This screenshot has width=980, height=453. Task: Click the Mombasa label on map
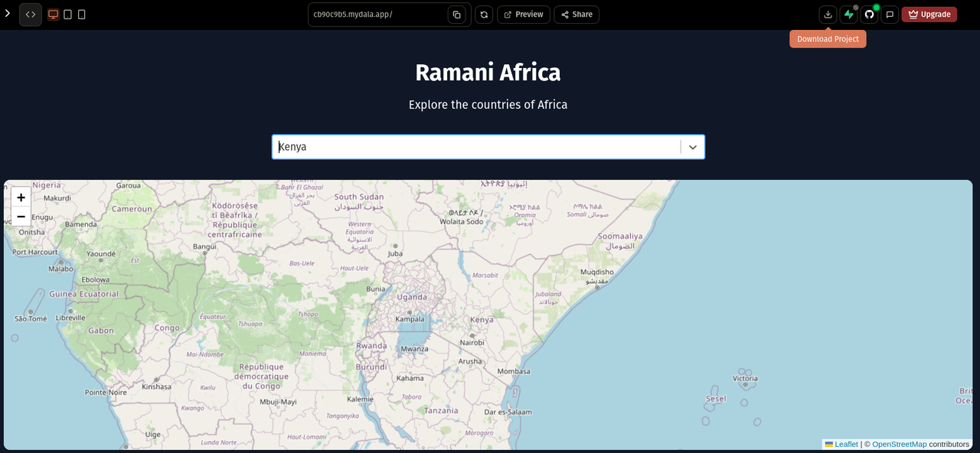[514, 371]
